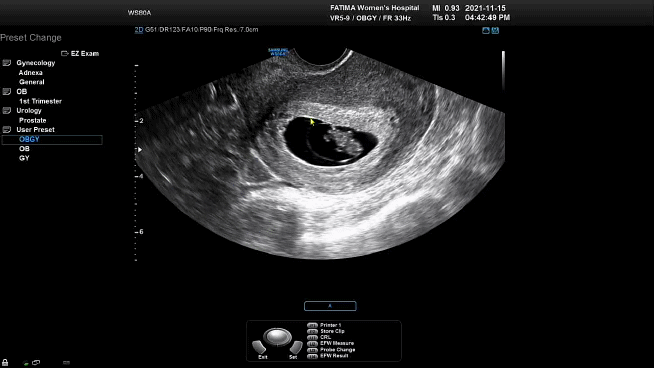Click the grayscale bar beside image
Viewport: 654px width, 368px height.
[x=503, y=70]
